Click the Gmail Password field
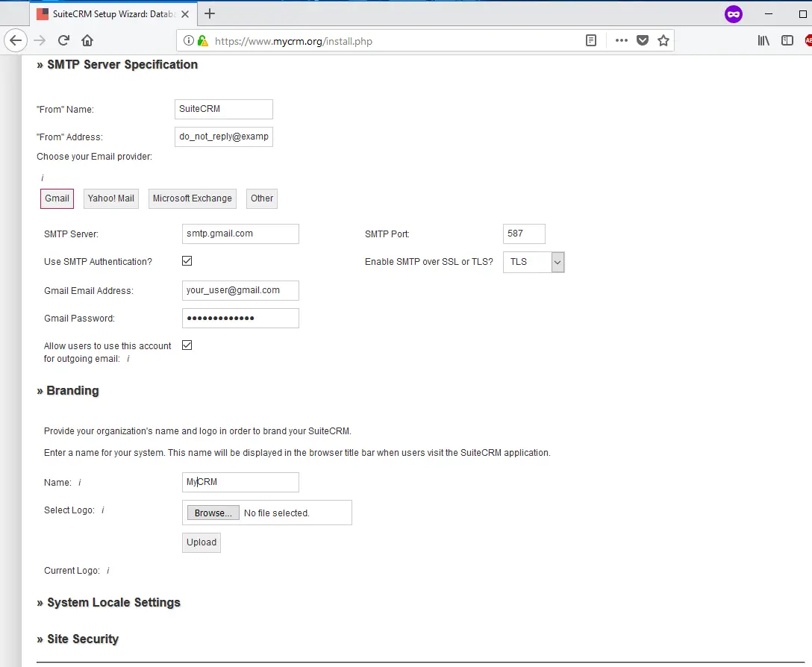Image resolution: width=812 pixels, height=667 pixels. [x=240, y=319]
